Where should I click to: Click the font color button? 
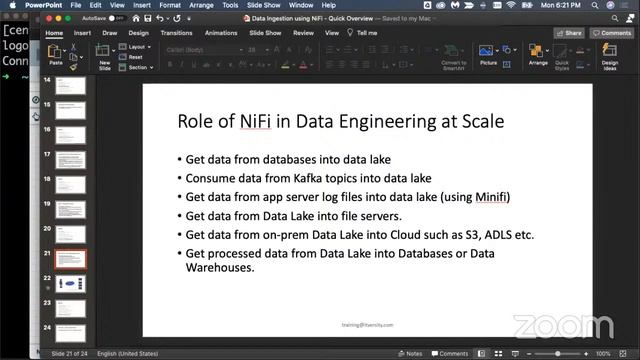[x=303, y=65]
